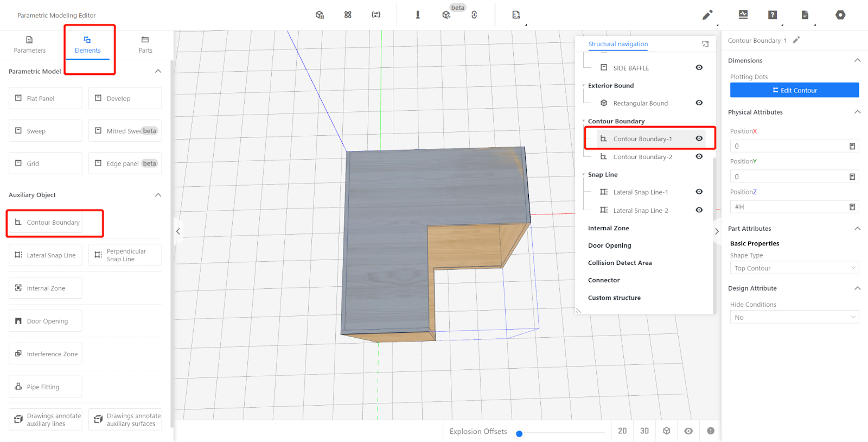Screen dimensions: 868x442
Task: Click the help question mark icon
Action: [x=773, y=15]
